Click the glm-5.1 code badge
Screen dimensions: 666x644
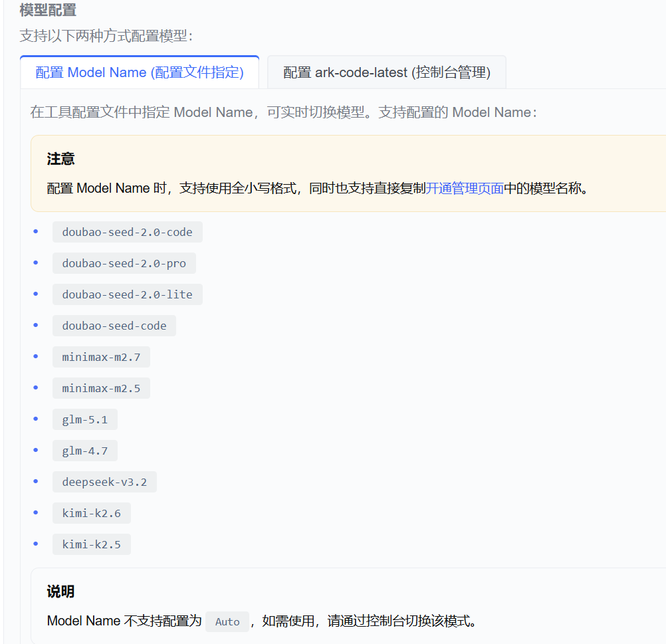[x=84, y=419]
